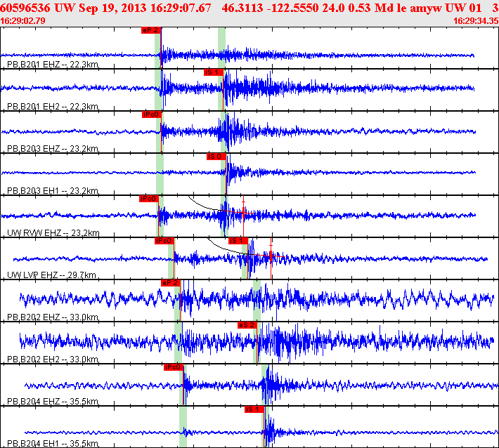The width and height of the screenshot is (499, 448).
Task: Click the PB.B202 EH2 33.0km channel label
Action: pyautogui.click(x=52, y=360)
